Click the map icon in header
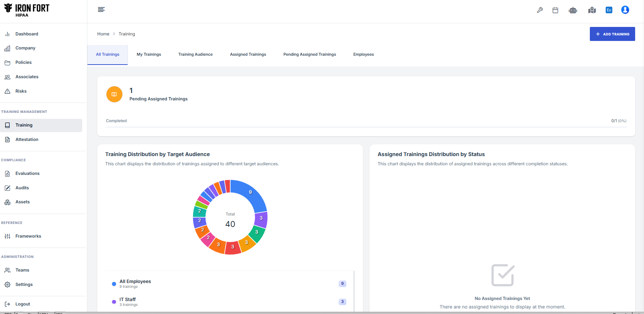The width and height of the screenshot is (644, 314). [x=592, y=10]
